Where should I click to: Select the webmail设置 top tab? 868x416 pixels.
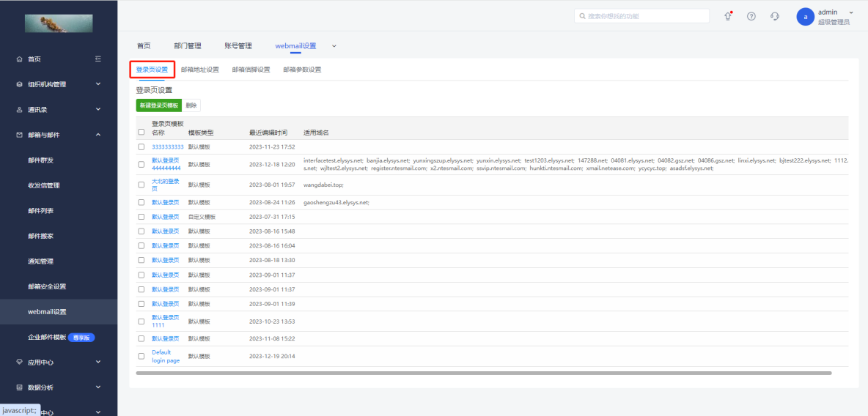(x=295, y=46)
